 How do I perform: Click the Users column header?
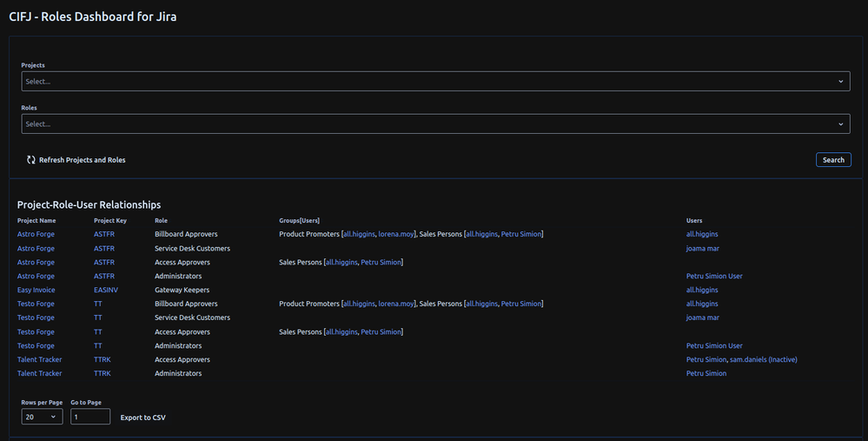click(x=694, y=221)
